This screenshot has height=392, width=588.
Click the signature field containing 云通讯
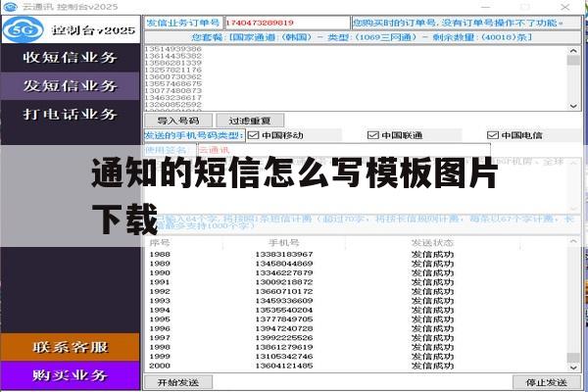(344, 150)
